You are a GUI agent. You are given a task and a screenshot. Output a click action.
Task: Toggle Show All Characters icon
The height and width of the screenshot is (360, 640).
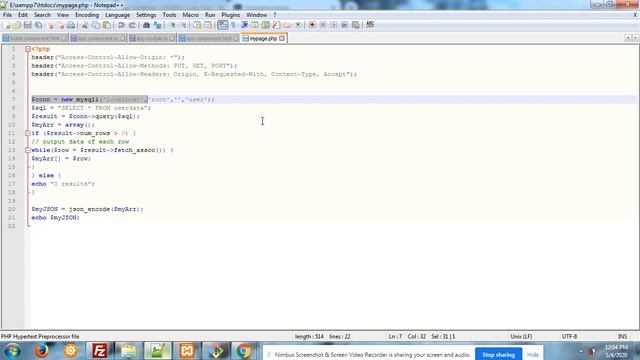tap(233, 25)
